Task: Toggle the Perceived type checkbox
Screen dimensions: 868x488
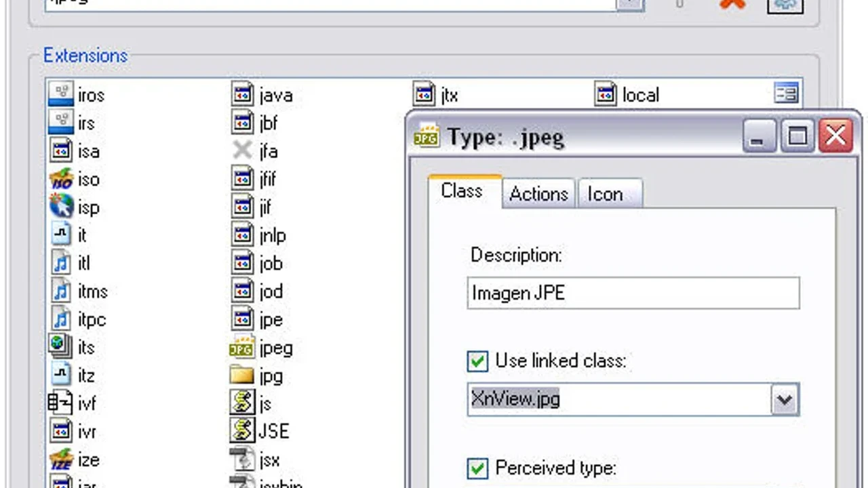Action: tap(477, 468)
